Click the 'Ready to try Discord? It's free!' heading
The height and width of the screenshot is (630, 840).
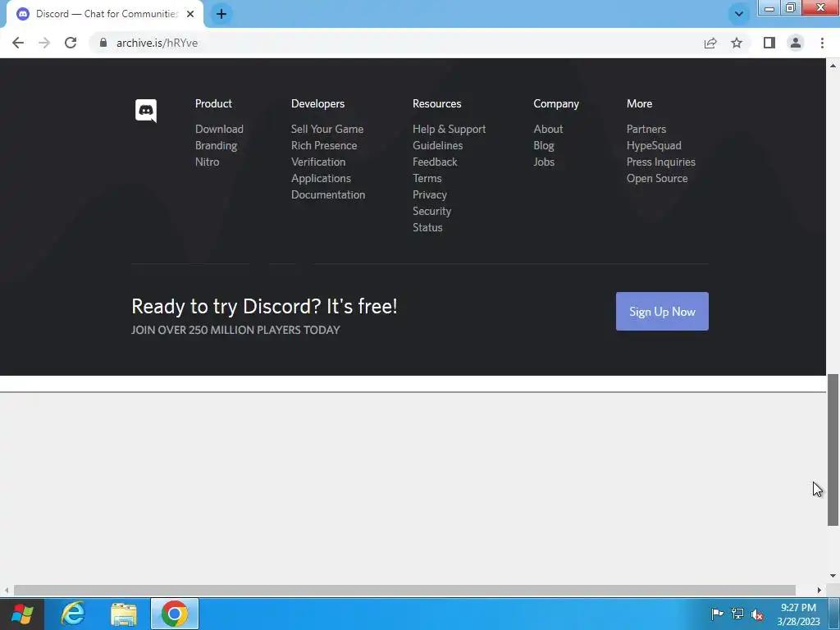click(264, 307)
